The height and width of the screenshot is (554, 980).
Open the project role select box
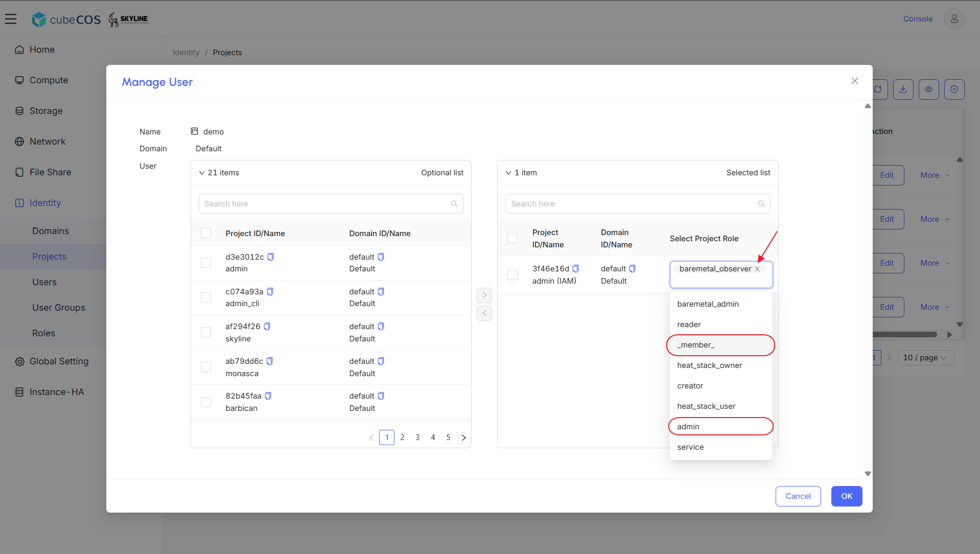[721, 274]
